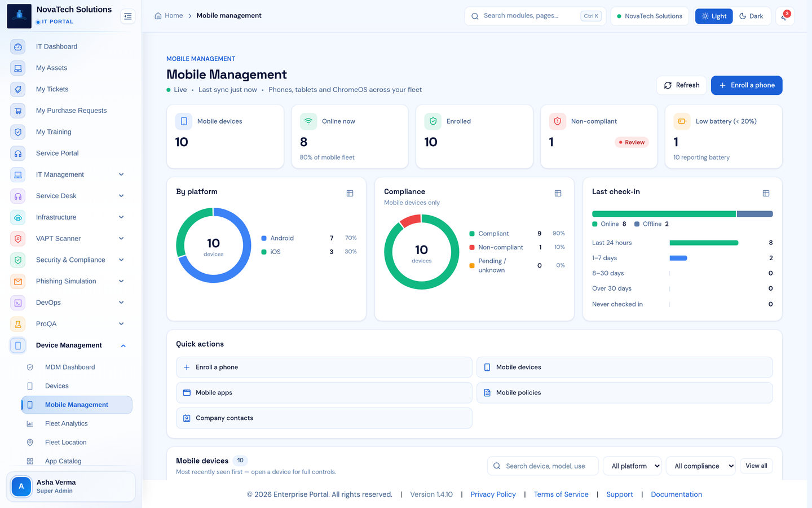812x508 pixels.
Task: Click the Phishing Simulation envelope icon
Action: [18, 281]
